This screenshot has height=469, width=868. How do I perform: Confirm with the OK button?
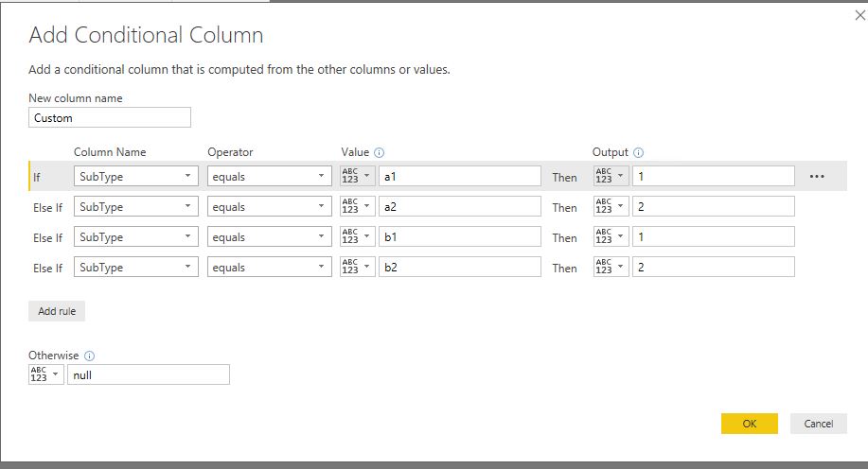click(750, 424)
